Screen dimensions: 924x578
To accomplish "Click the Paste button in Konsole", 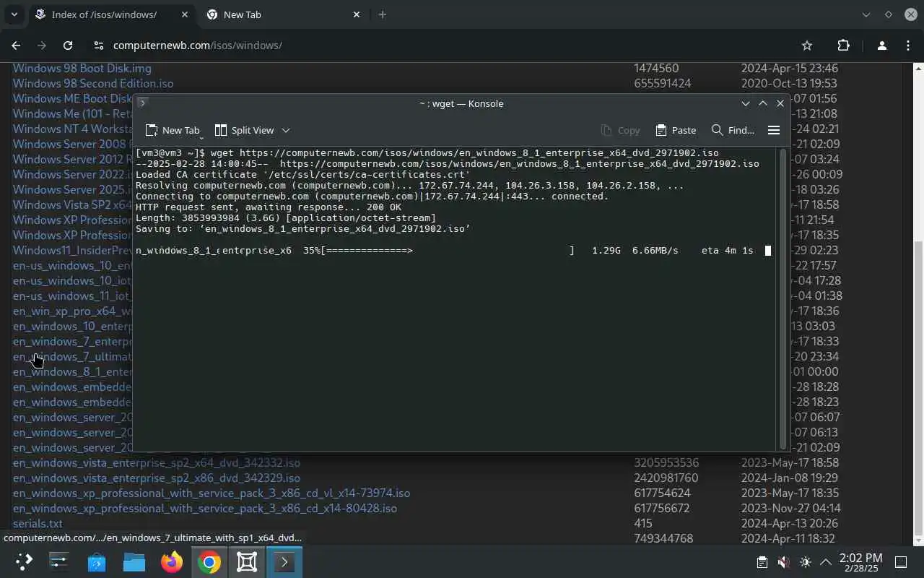I will (676, 130).
